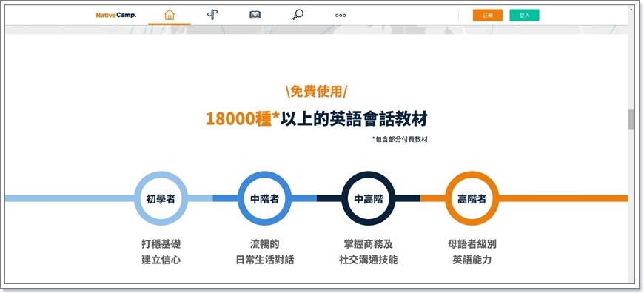Click the signpost guide icon
Image resolution: width=644 pixels, height=293 pixels.
point(212,15)
